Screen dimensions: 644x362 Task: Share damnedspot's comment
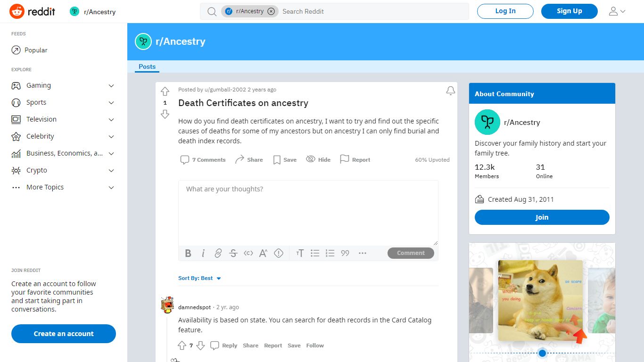(x=251, y=346)
